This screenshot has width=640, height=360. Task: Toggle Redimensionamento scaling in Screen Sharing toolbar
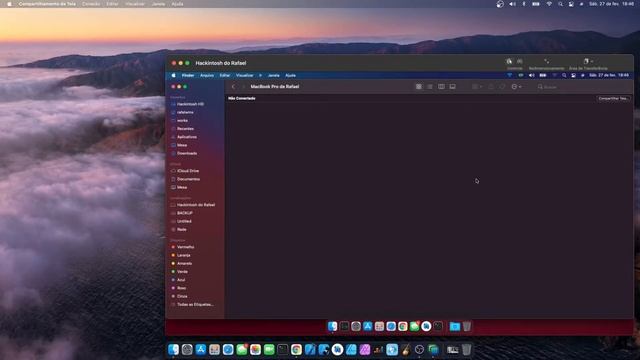pos(547,61)
